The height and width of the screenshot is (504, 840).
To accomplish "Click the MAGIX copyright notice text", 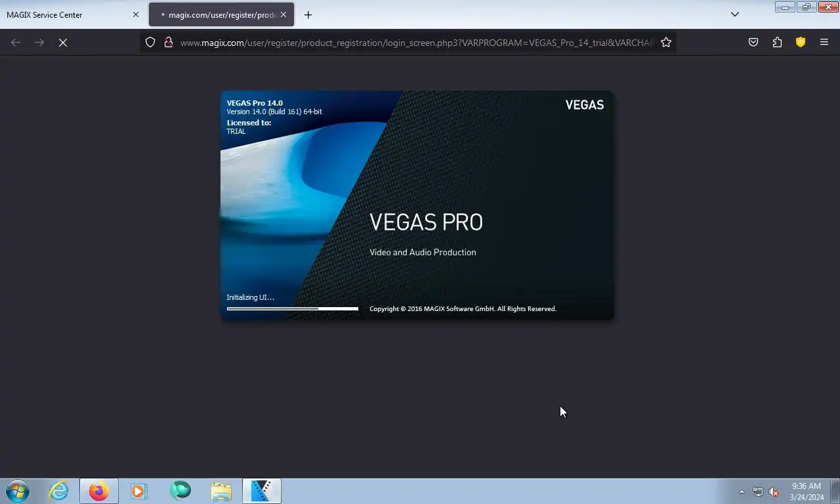I will 463,308.
